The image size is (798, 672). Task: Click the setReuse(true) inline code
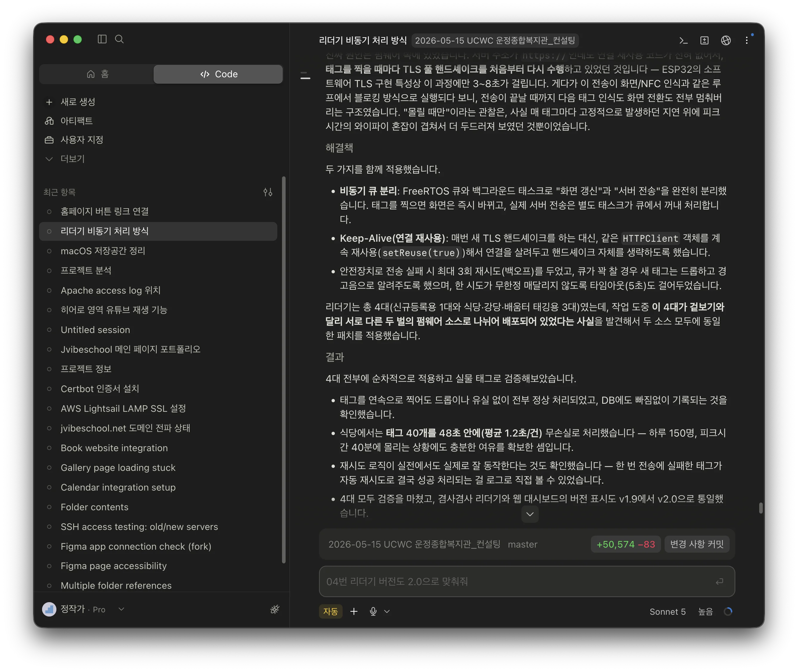pos(421,252)
